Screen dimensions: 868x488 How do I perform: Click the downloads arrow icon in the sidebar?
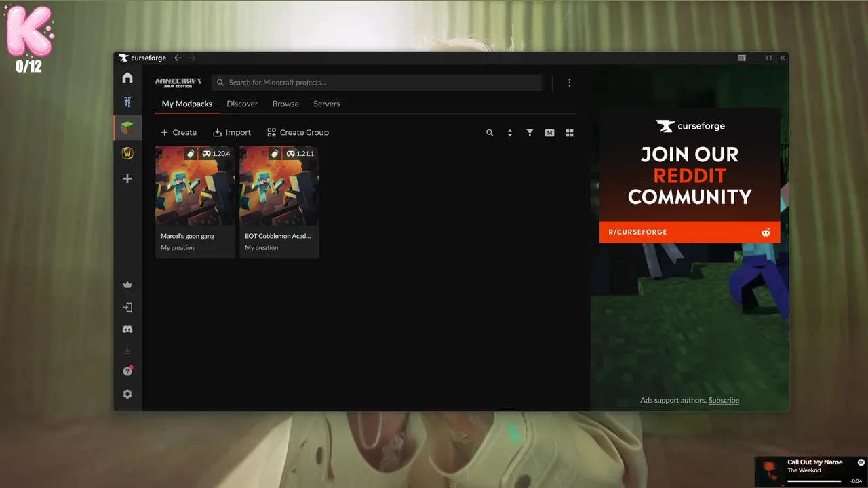pyautogui.click(x=127, y=350)
